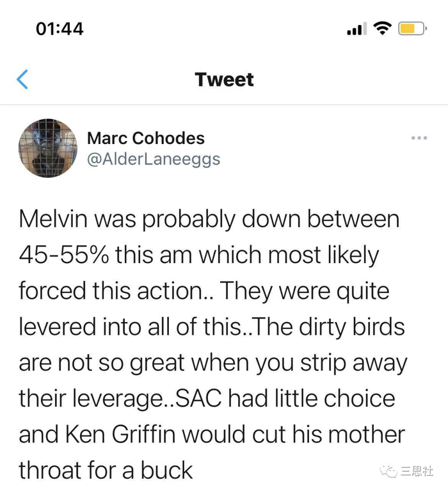Open Marc Cohodes' profile avatar

tap(48, 149)
